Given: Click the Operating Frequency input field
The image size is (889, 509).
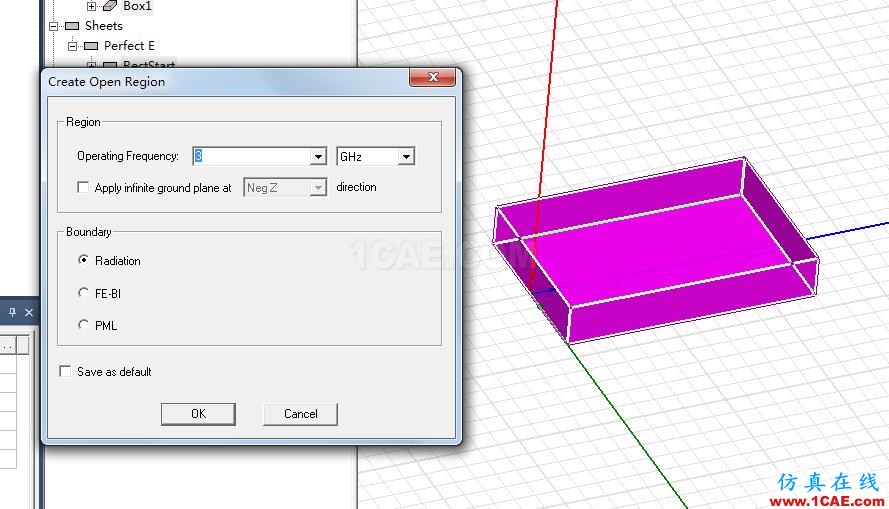Looking at the screenshot, I should pyautogui.click(x=251, y=156).
